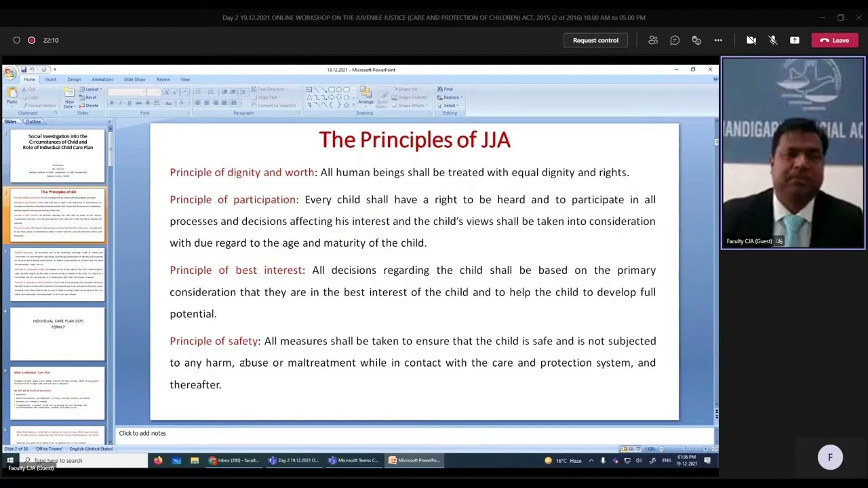Switch to the Review ribbon tab
This screenshot has width=868, height=488.
163,79
